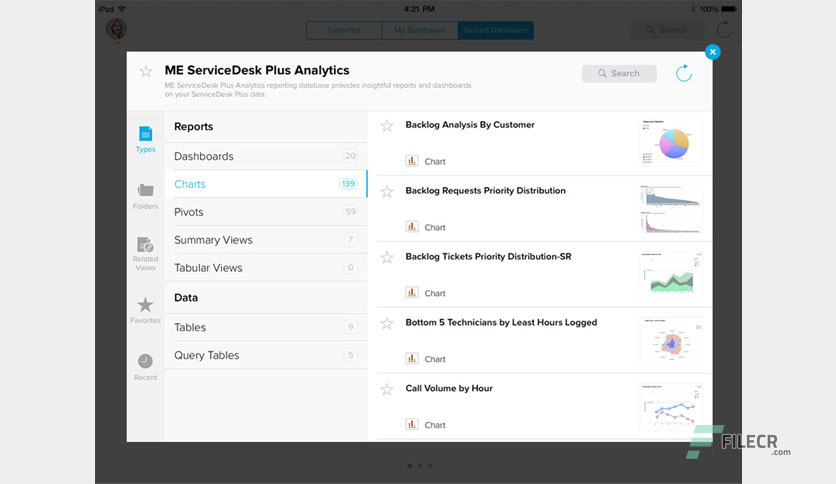Open Bottom 5 Technicians by Least Hours Logged
This screenshot has height=484, width=836.
[x=501, y=322]
